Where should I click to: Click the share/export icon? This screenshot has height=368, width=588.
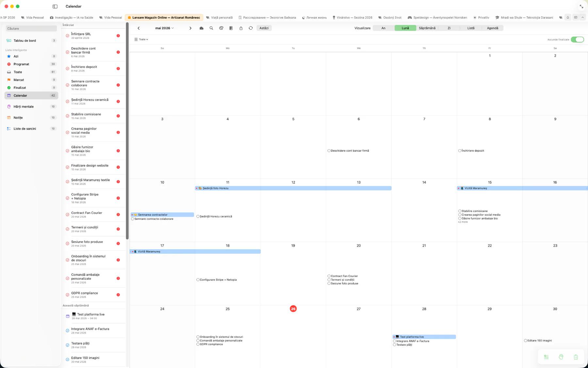[x=241, y=28]
